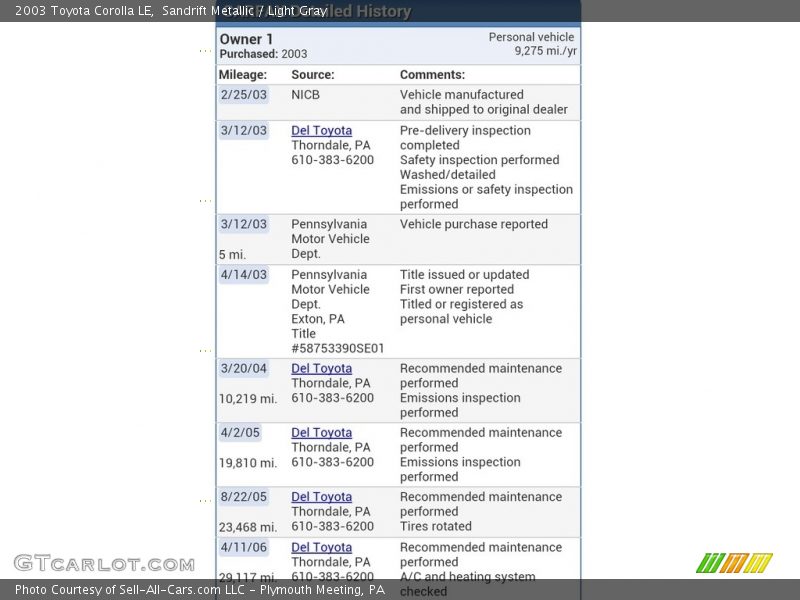Click the Washed/detailed comment
This screenshot has width=800, height=600.
(x=447, y=175)
